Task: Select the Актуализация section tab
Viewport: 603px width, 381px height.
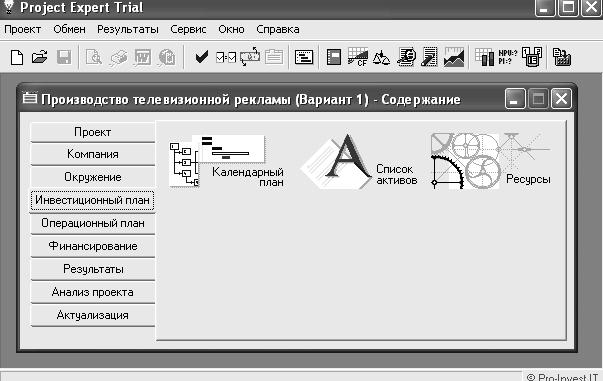Action: click(92, 315)
